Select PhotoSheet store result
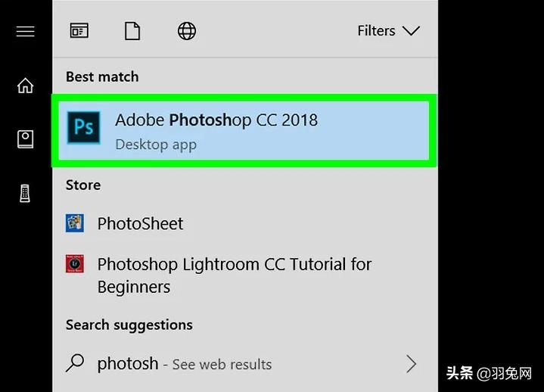The width and height of the screenshot is (544, 392). pos(244,223)
